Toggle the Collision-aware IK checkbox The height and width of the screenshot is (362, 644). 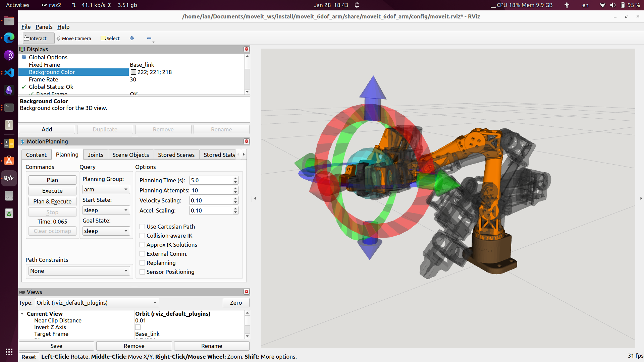pyautogui.click(x=142, y=236)
